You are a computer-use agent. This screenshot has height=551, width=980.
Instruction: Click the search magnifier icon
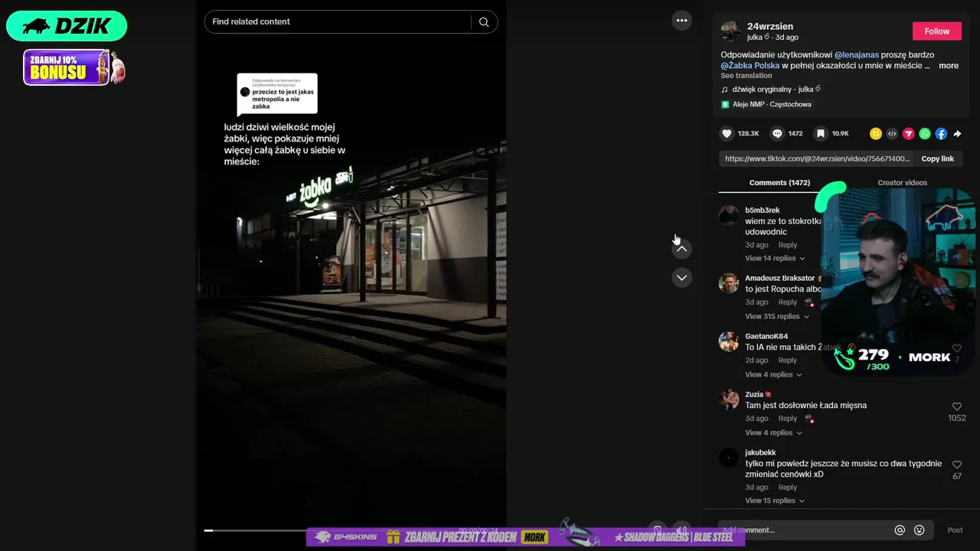click(x=484, y=21)
